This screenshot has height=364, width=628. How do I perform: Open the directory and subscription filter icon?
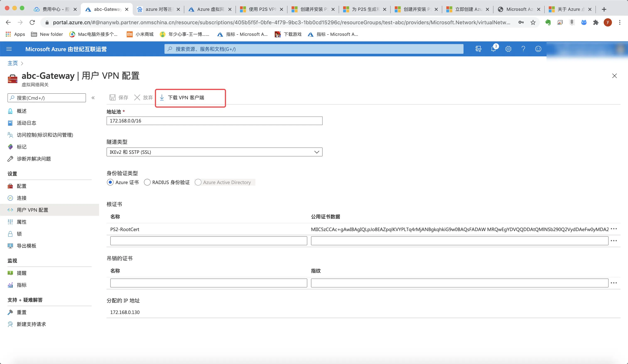[x=478, y=49]
